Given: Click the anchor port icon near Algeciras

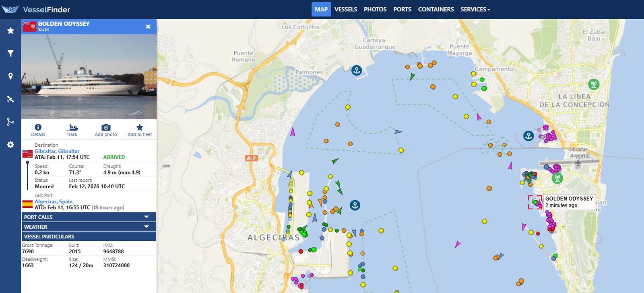Looking at the screenshot, I should pos(355,205).
